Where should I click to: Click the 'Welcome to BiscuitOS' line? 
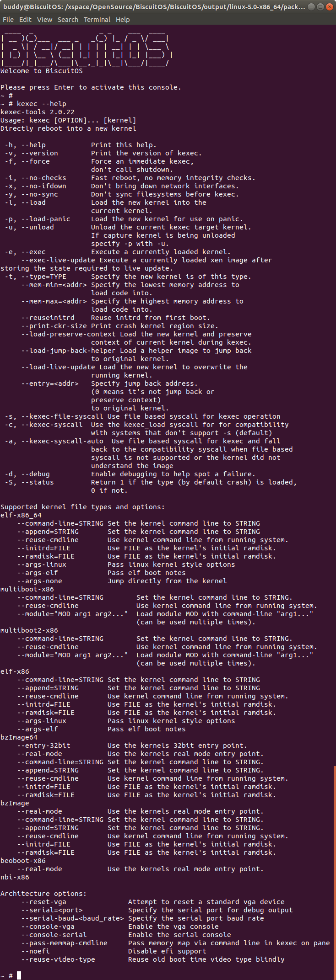(42, 71)
